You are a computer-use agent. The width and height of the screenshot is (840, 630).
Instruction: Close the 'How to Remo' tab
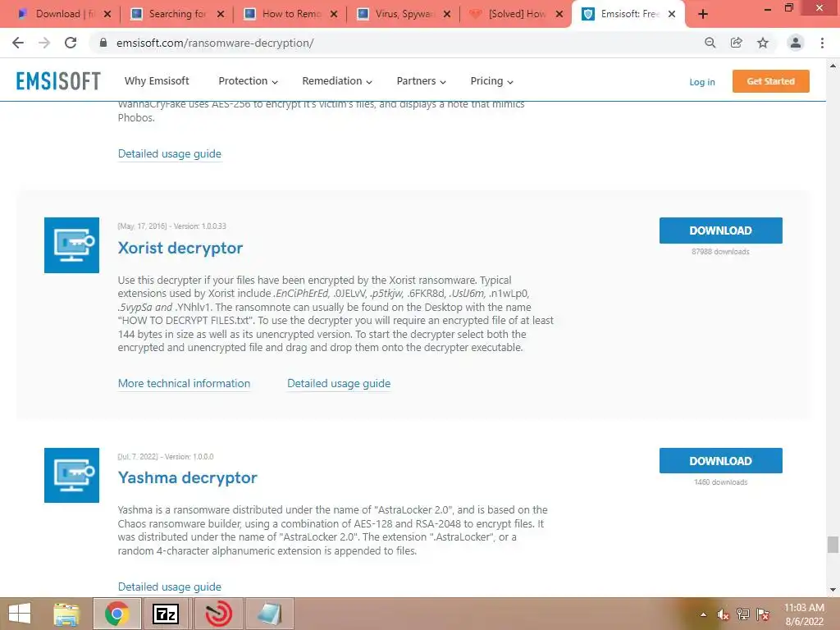click(334, 15)
